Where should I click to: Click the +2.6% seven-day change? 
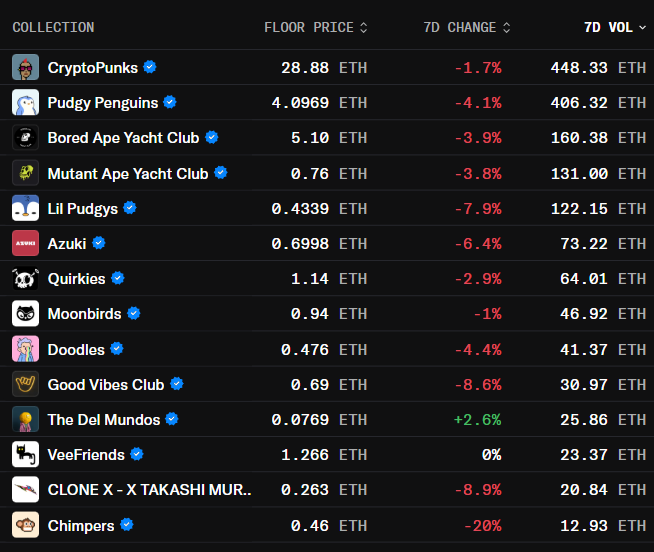(478, 420)
